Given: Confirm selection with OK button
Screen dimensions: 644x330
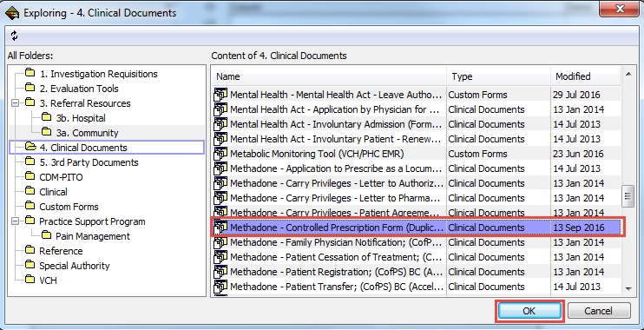Looking at the screenshot, I should 529,311.
